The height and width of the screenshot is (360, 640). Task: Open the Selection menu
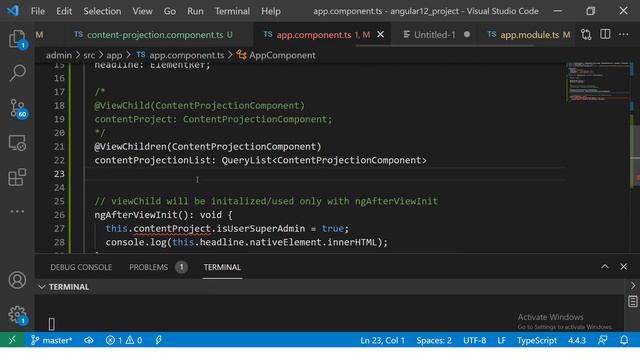click(102, 11)
